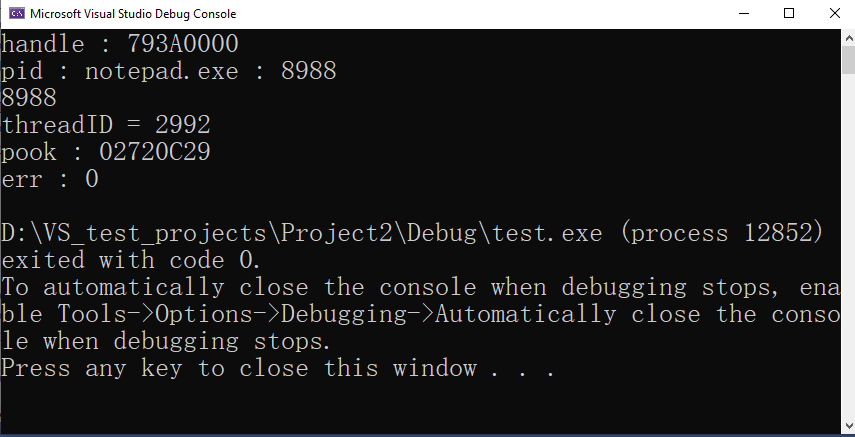Click 'Press any key to close this window'
This screenshot has height=437, width=855.
[x=239, y=368]
